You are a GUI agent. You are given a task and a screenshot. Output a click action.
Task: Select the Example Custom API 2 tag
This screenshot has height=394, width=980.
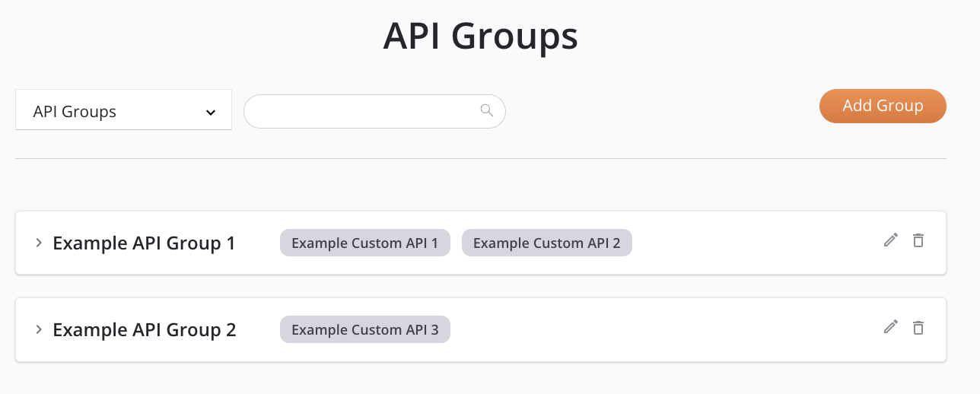546,243
